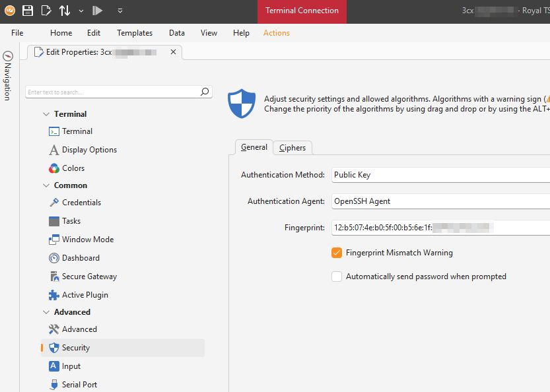Enable automatically send password when prompted

click(337, 277)
